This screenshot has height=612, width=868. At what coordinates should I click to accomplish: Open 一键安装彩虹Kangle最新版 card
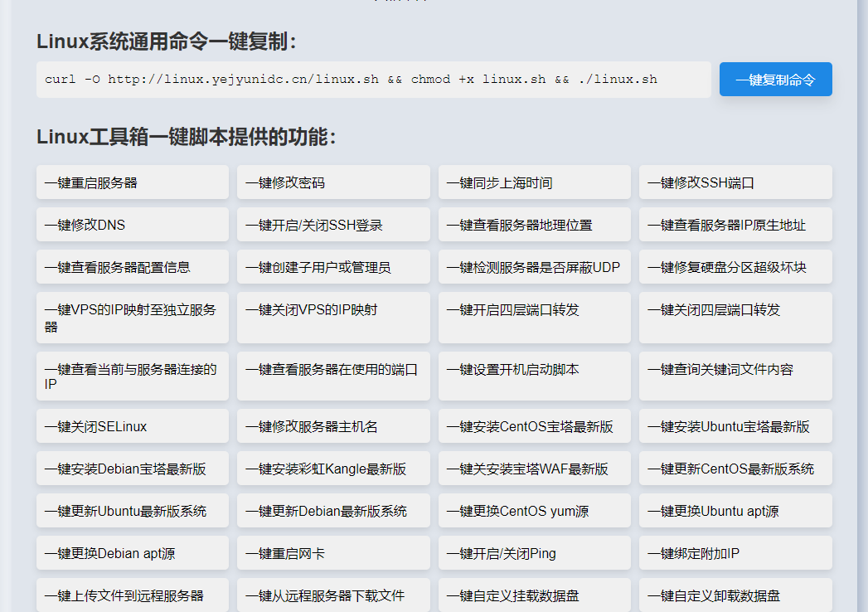click(x=333, y=469)
